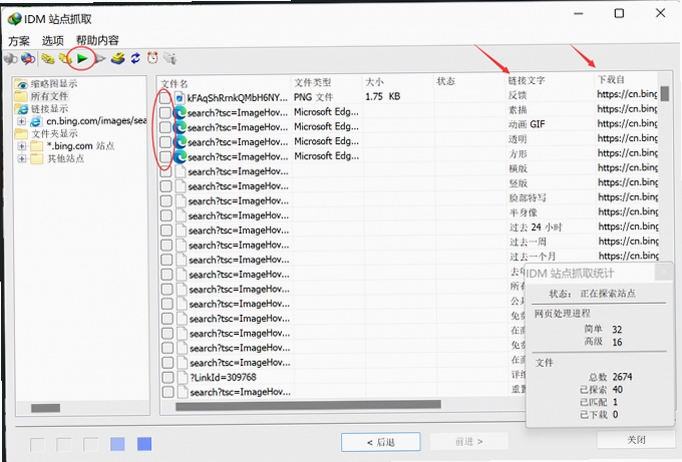Sort by the 状态 column header
Viewport: 682px width, 462px height.
(x=470, y=81)
